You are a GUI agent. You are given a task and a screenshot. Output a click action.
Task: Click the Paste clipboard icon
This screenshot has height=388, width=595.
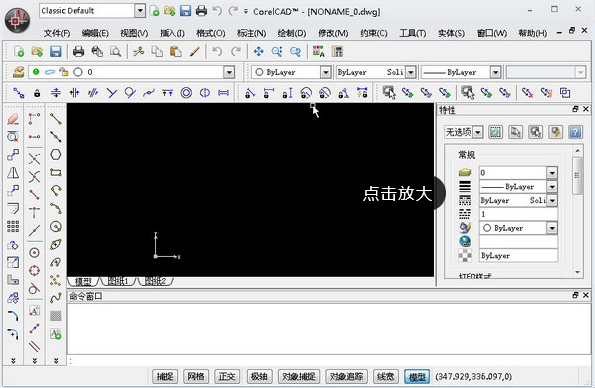coord(175,51)
